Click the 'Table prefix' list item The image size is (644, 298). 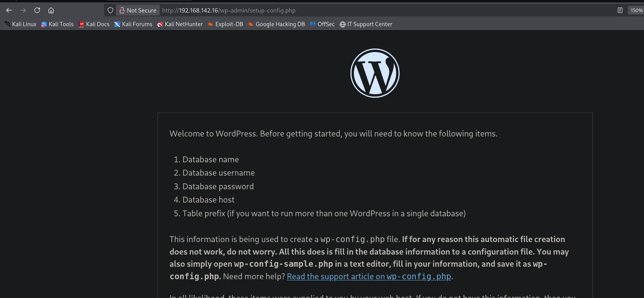[x=324, y=214]
